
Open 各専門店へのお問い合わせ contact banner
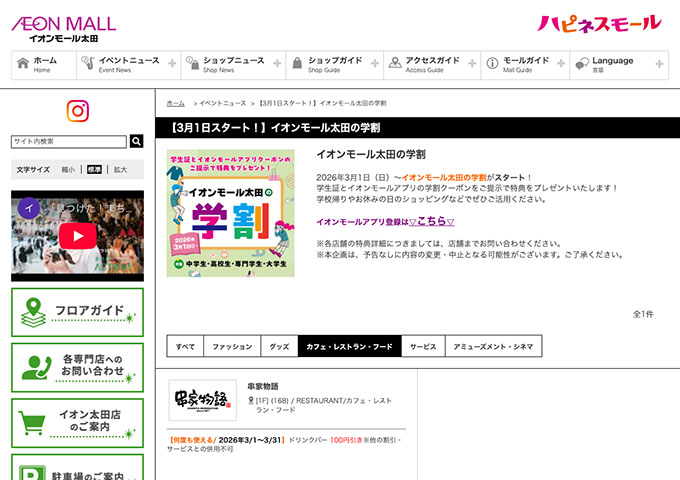pos(77,367)
